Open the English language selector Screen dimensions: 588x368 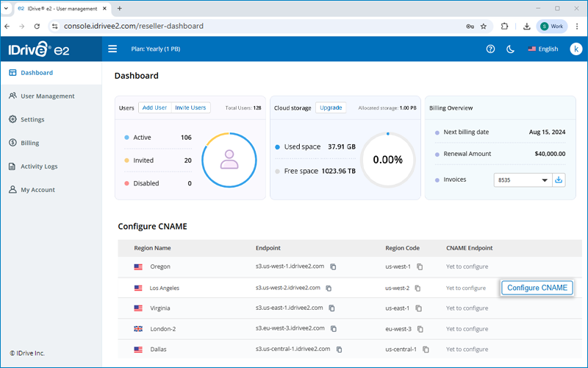[543, 49]
